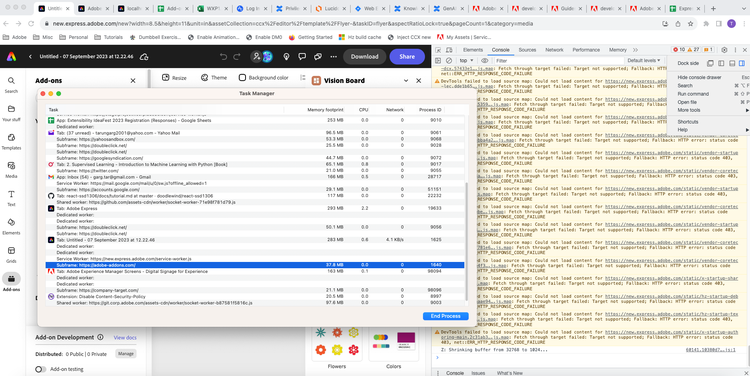Open DevTools settings gear icon
This screenshot has height=376, width=750.
pos(724,50)
